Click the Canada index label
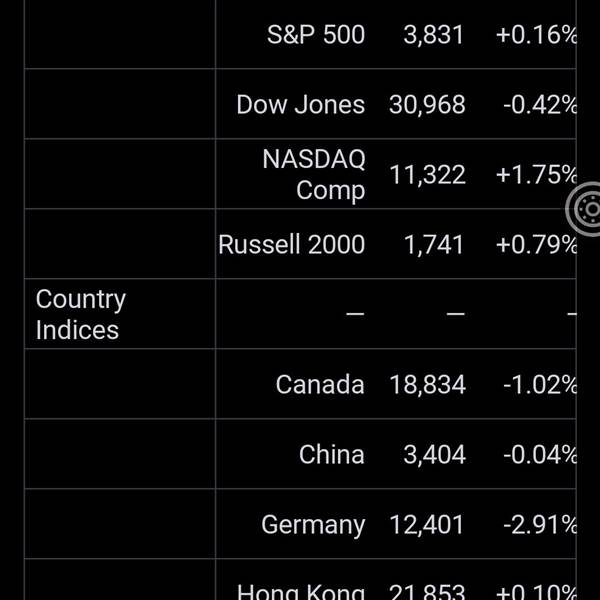Viewport: 600px width, 600px height. coord(320,385)
